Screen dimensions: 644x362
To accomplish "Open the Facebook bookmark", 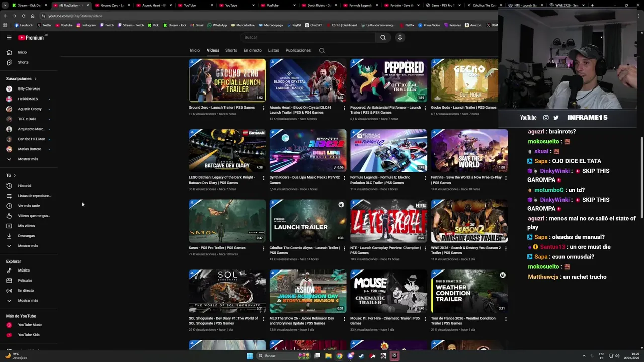I will pos(24,25).
